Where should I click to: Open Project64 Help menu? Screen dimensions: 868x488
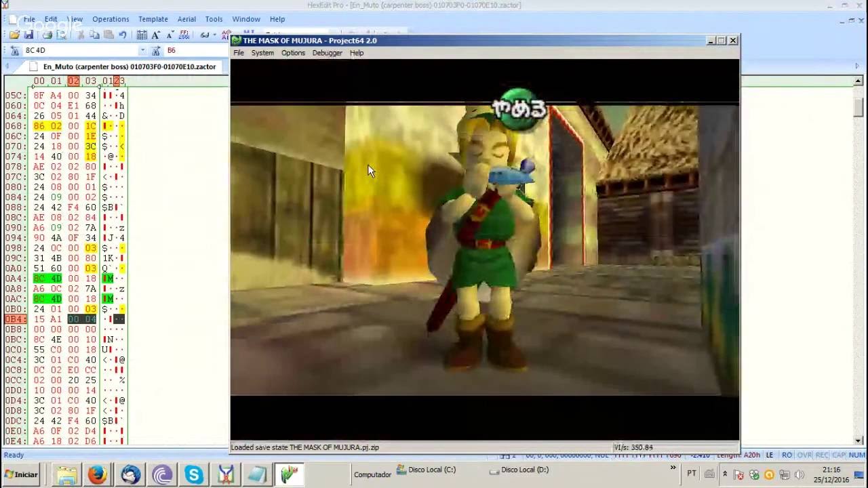point(357,53)
